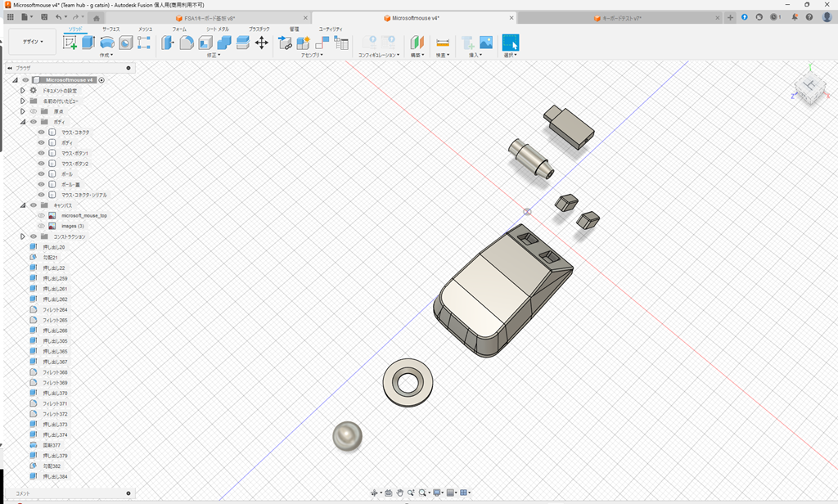Click Front face of the ViewCube
Viewport: 838px width, 504px height.
[x=804, y=97]
